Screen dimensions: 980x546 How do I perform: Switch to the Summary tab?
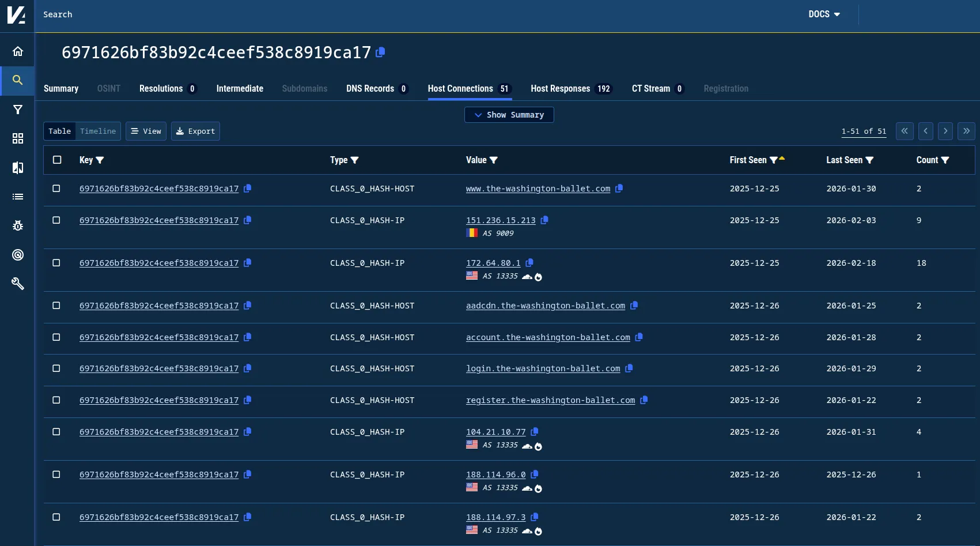(x=61, y=89)
